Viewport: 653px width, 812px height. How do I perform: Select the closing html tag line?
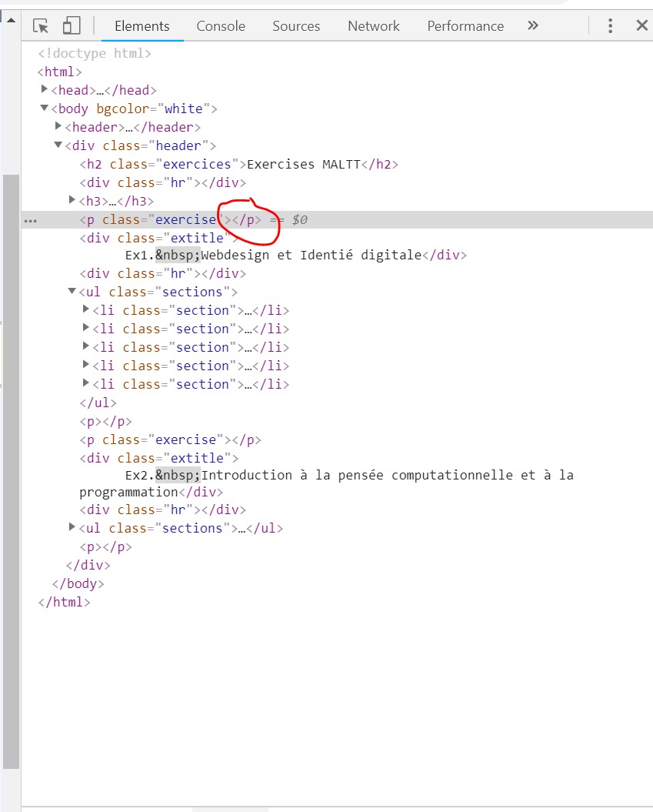tap(64, 603)
